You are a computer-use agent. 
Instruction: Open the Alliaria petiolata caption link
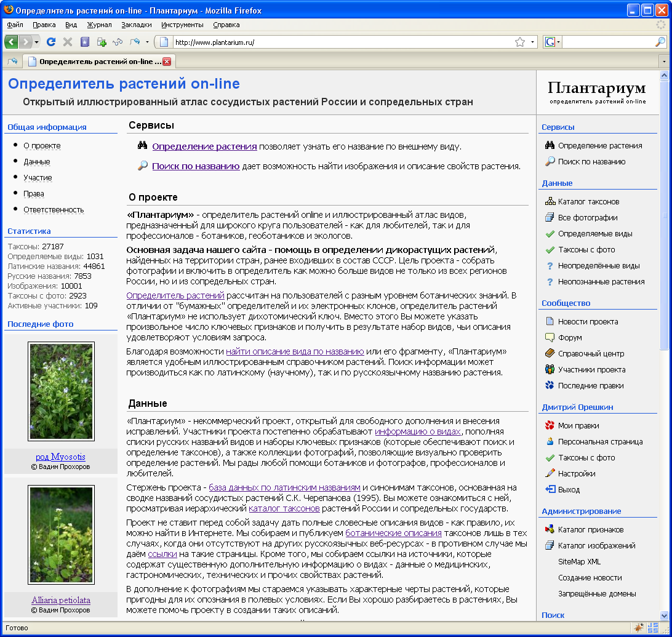coord(61,600)
